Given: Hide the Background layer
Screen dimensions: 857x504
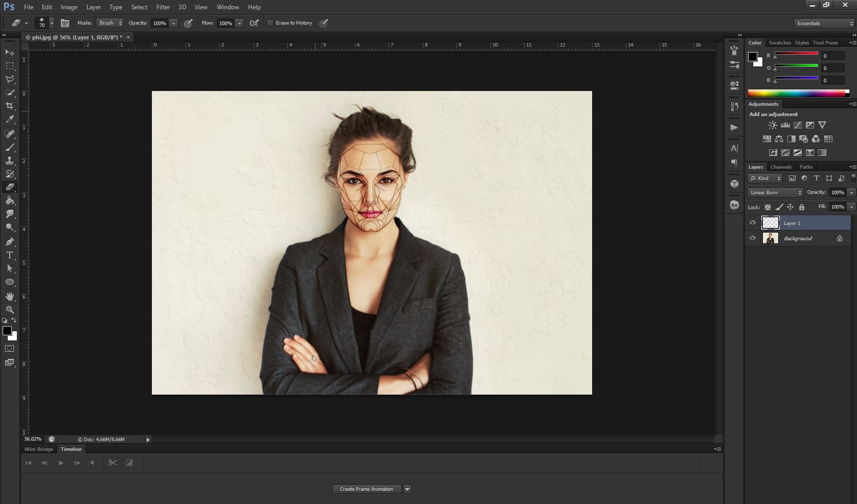Looking at the screenshot, I should (x=752, y=238).
